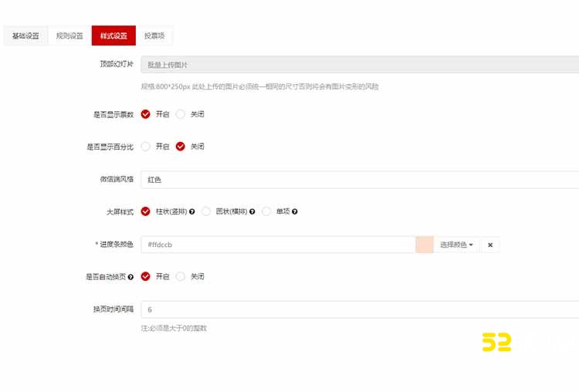Click the progress bar color preview swatch
The image size is (579, 392).
point(424,245)
